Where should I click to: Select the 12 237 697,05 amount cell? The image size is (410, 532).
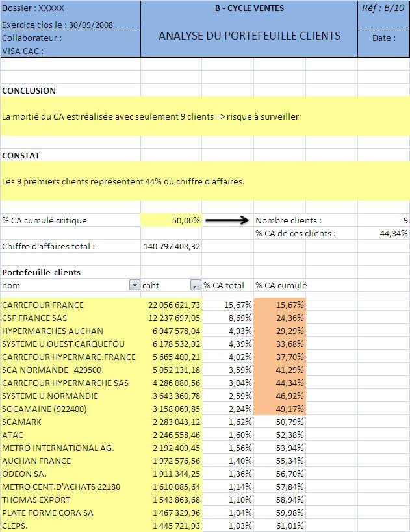[172, 318]
